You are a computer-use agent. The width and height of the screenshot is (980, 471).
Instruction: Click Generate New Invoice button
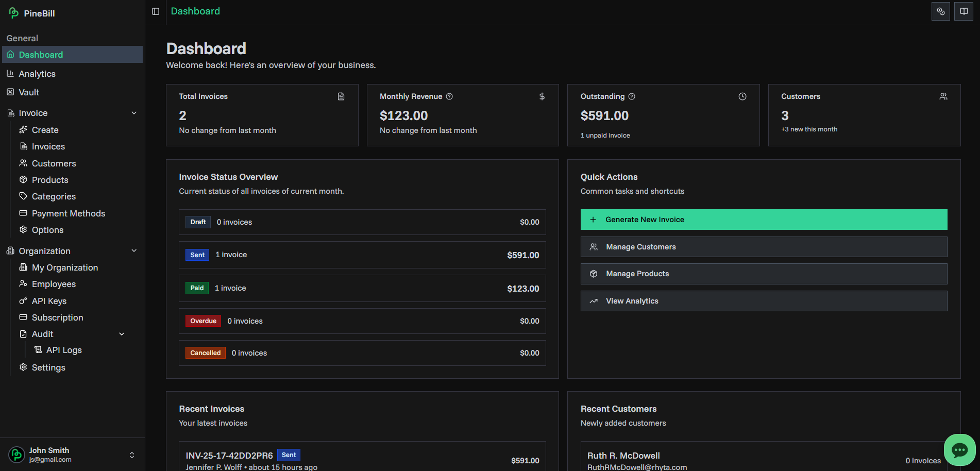(x=763, y=220)
